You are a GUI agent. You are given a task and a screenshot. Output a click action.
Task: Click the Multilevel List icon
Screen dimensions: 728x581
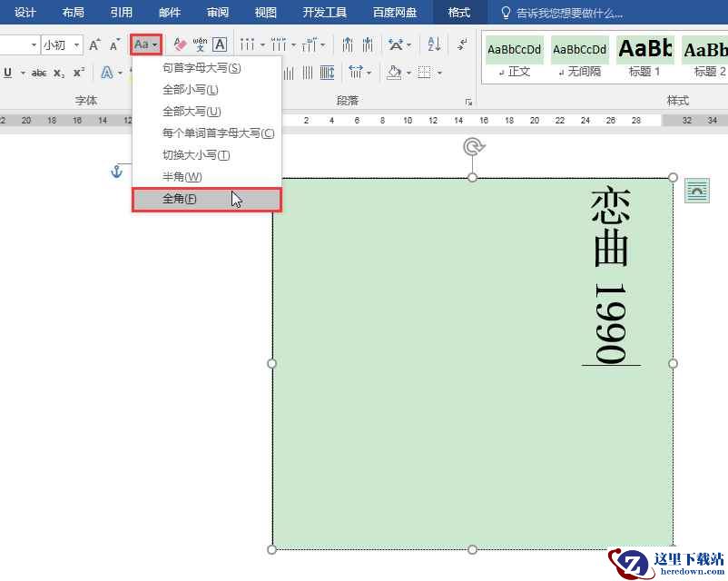point(310,45)
